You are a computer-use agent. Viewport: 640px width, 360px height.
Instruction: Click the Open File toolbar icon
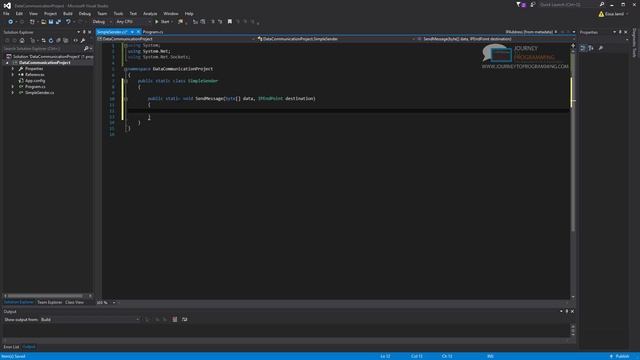pos(43,22)
